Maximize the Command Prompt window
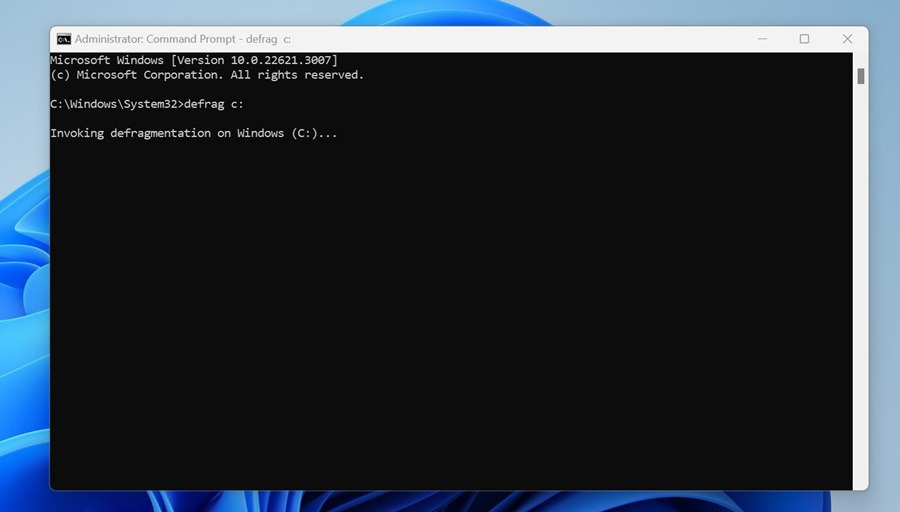Screen dimensions: 900x512 click(x=804, y=39)
